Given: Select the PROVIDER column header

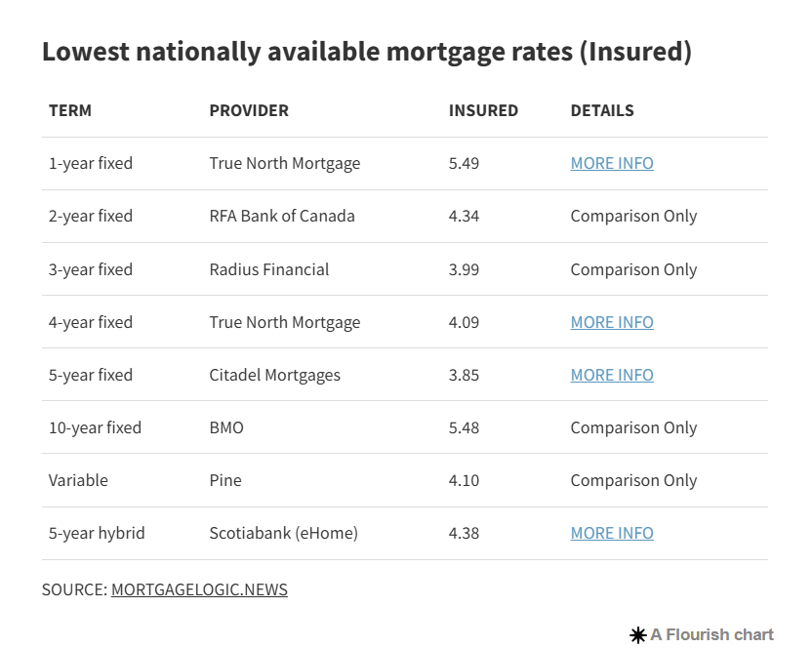Looking at the screenshot, I should point(249,111).
